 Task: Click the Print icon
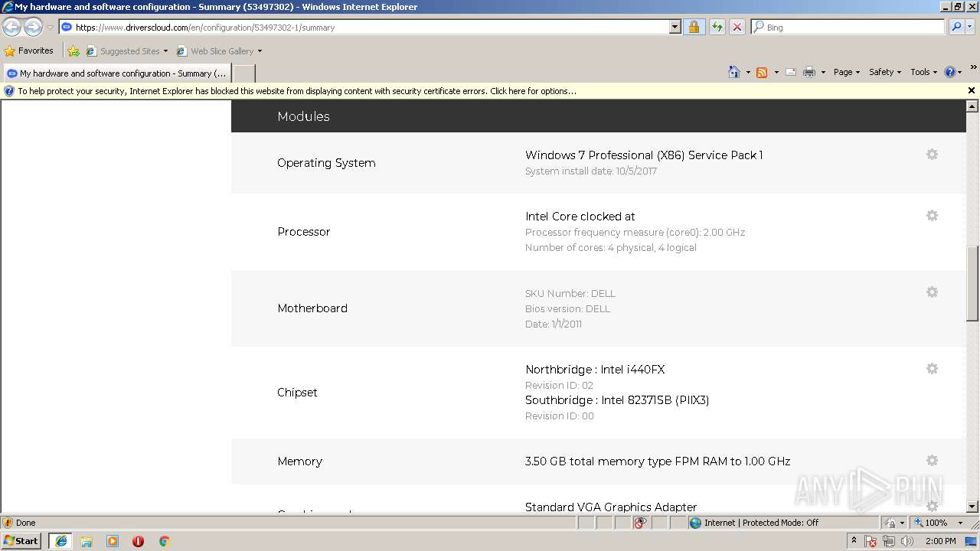[x=809, y=72]
